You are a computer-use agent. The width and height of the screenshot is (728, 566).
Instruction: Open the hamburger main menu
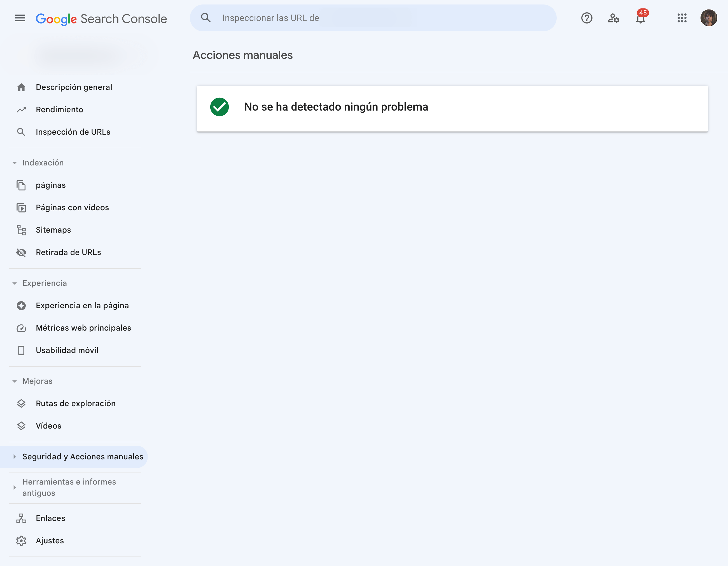point(20,18)
